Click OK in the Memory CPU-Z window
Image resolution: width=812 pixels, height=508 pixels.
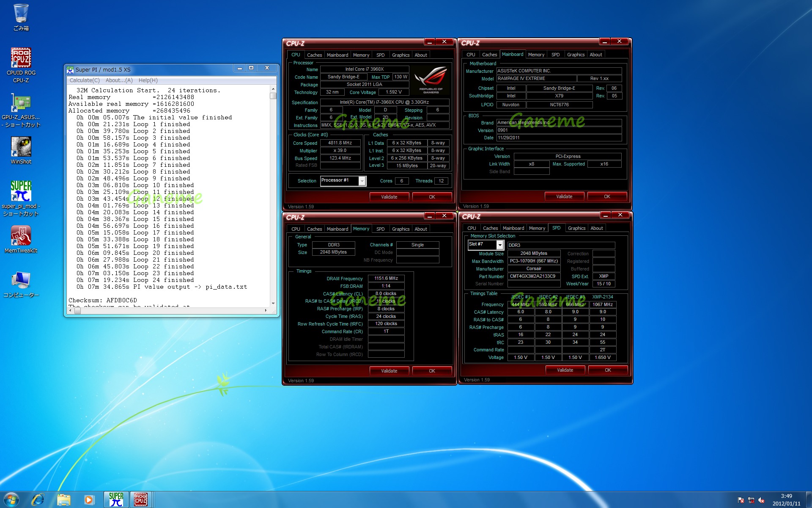pos(432,371)
